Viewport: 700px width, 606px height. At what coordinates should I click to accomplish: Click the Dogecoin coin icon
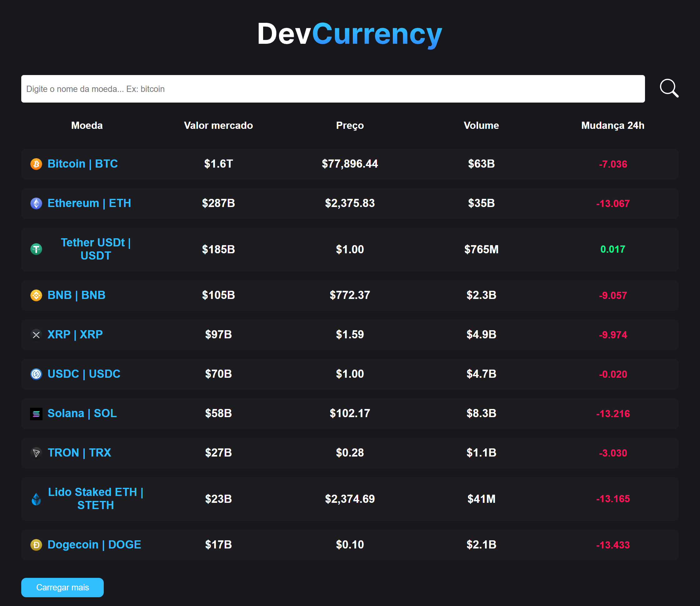36,545
